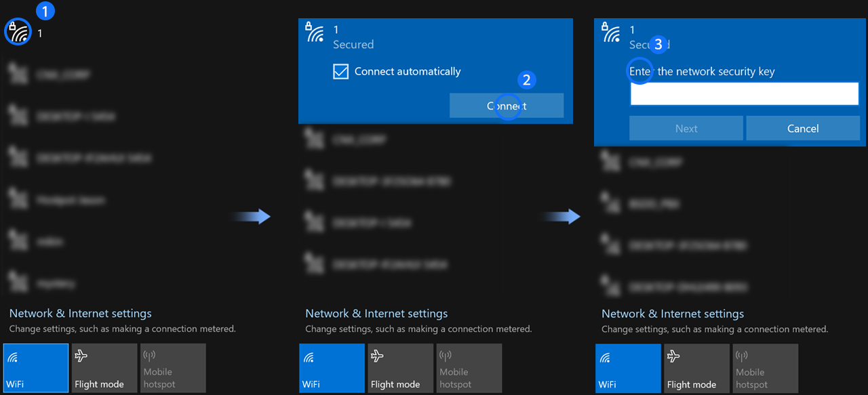Click the airplane icon on Flight mode in security key panel
868x395 pixels.
tap(674, 356)
